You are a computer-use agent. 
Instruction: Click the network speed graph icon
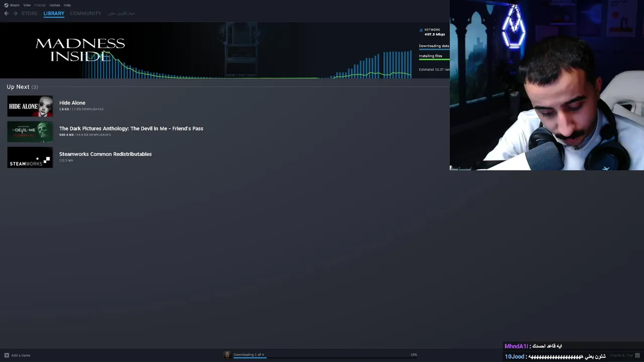421,30
